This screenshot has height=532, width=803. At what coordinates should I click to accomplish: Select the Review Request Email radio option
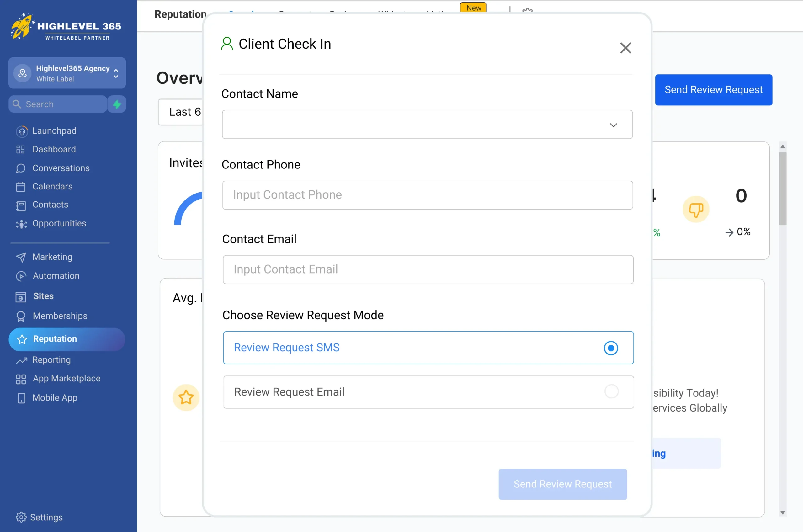[x=611, y=391]
